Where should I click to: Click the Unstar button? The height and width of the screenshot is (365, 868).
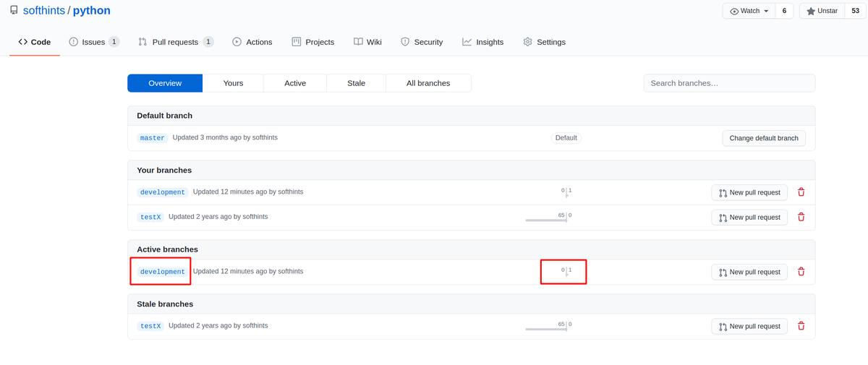(821, 11)
